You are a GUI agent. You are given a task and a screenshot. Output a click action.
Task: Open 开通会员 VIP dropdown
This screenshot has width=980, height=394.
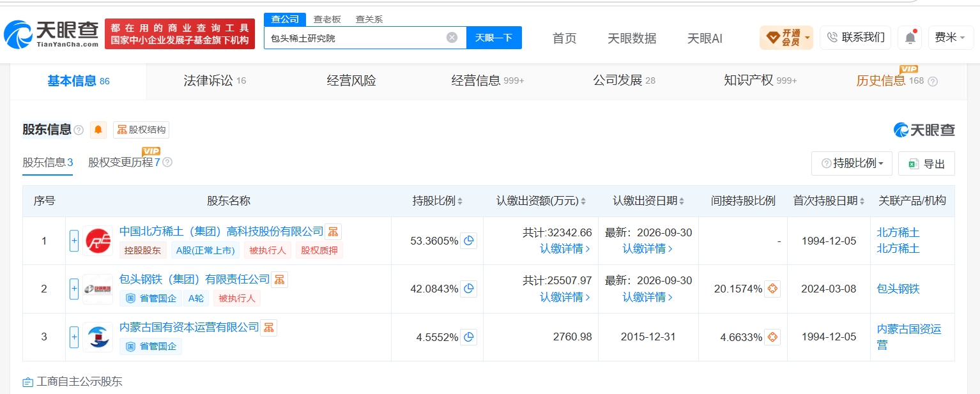pyautogui.click(x=786, y=38)
